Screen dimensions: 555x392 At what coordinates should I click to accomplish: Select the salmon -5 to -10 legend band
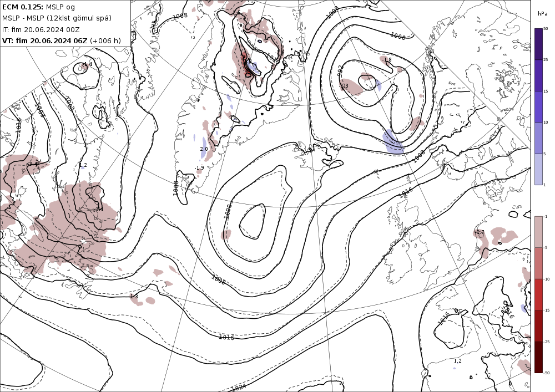pos(538,263)
